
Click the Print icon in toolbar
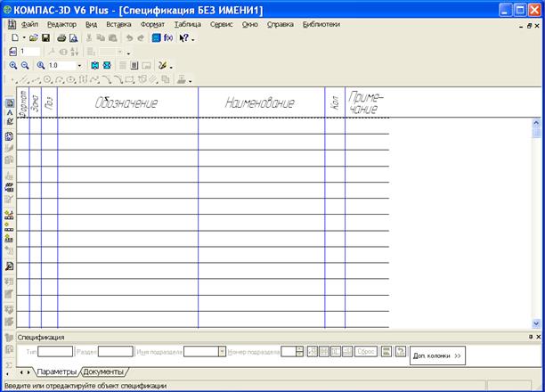(x=61, y=38)
